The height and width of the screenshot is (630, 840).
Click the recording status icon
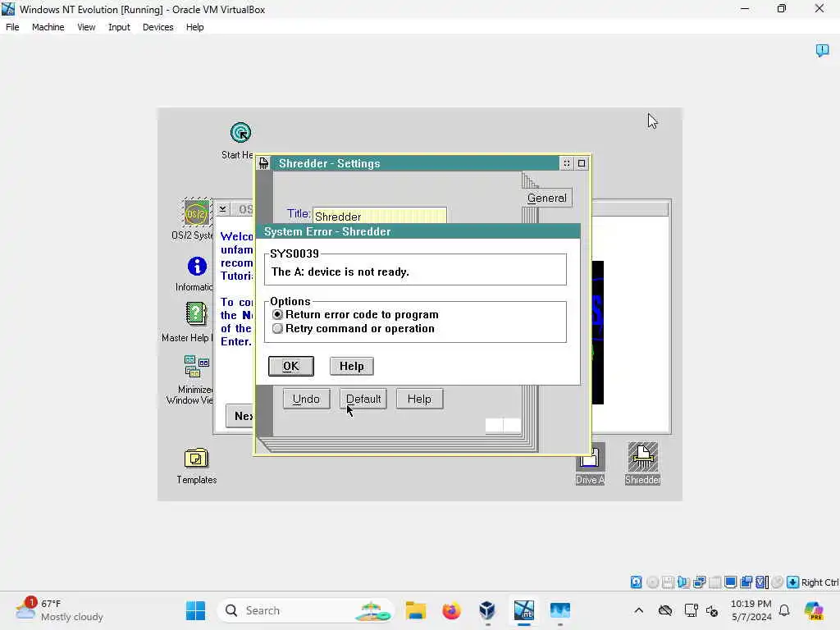coord(746,582)
